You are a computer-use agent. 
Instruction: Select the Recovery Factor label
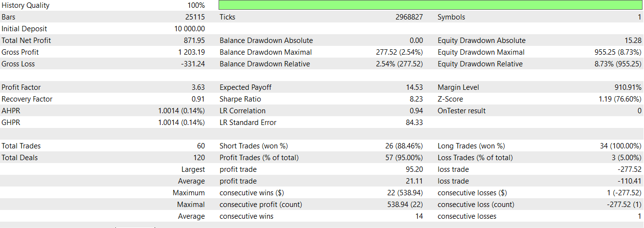27,99
